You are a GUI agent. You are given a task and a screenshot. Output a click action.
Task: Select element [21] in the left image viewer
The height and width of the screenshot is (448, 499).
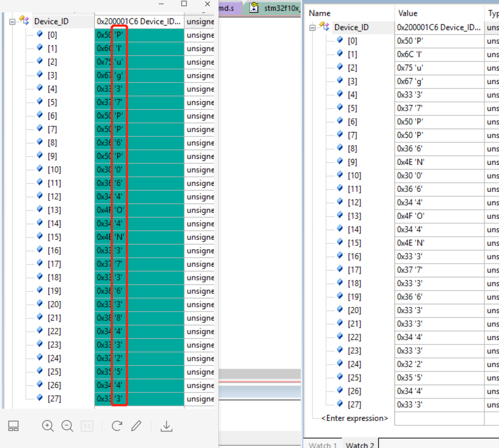54,318
